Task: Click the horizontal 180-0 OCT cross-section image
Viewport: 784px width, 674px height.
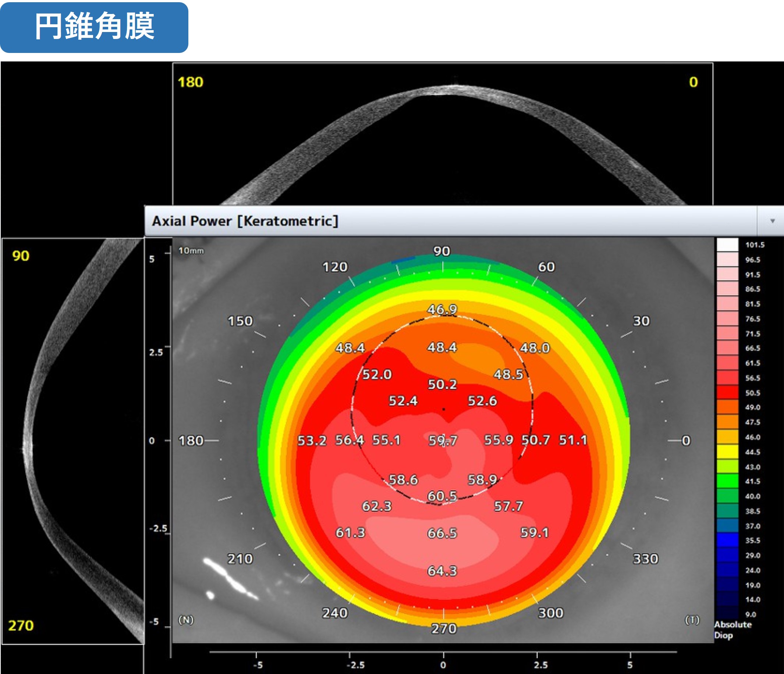Action: (443, 134)
